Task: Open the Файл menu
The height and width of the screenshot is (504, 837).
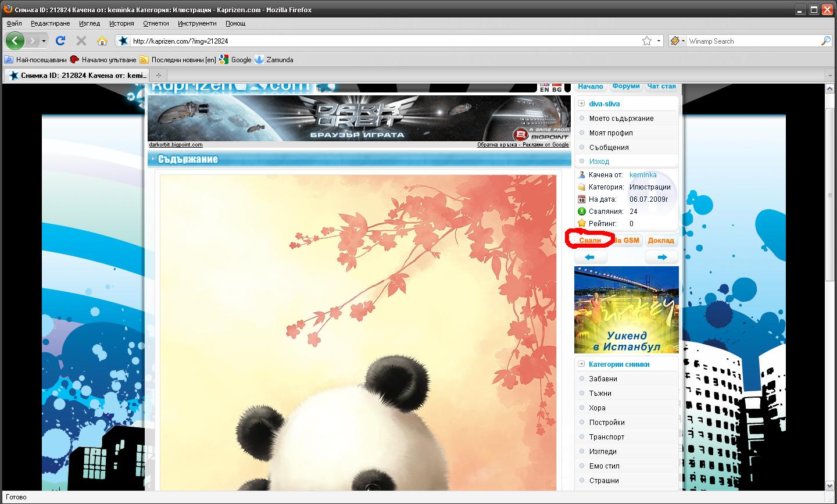Action: (x=14, y=23)
